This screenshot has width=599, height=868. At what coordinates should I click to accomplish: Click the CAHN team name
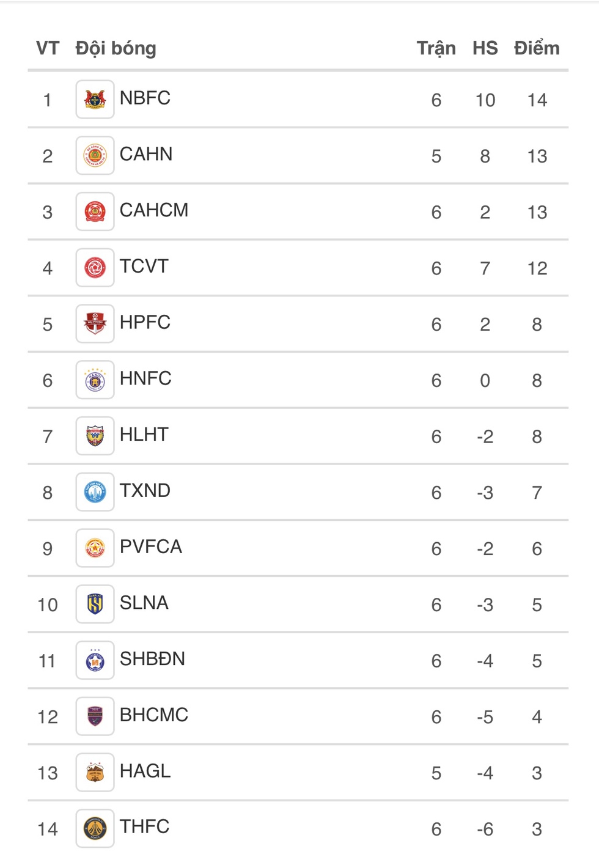pos(146,154)
